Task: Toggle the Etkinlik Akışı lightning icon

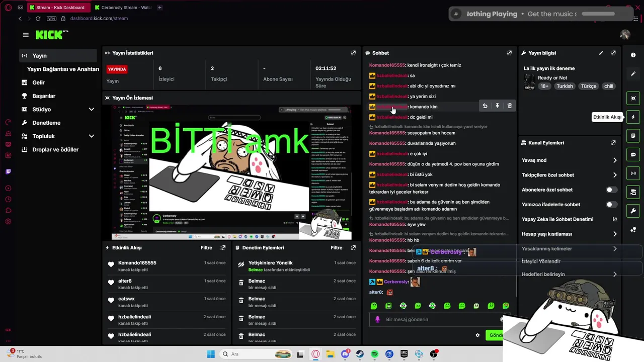Action: (633, 117)
